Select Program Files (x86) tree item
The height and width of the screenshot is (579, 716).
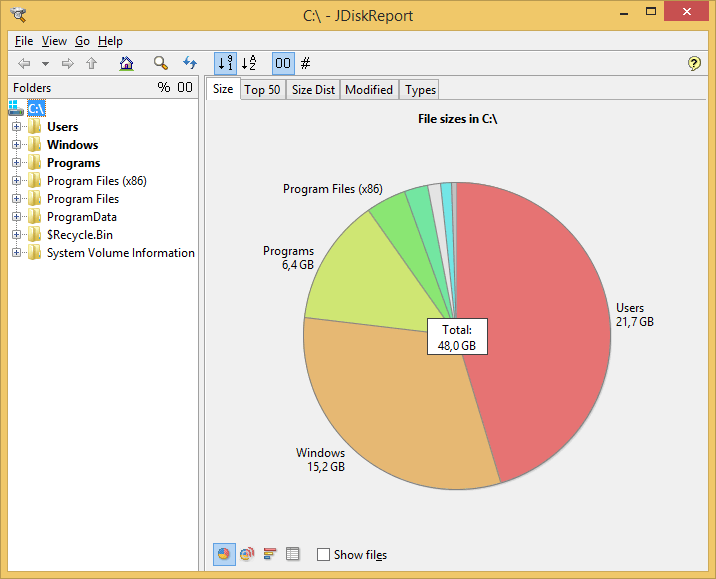(97, 181)
